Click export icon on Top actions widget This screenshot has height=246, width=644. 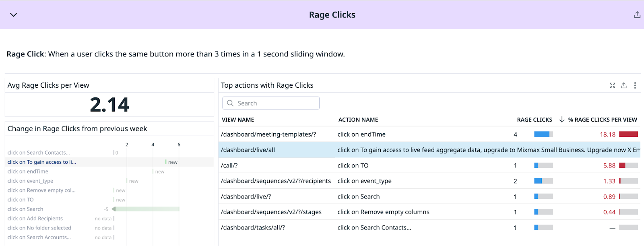pos(623,85)
